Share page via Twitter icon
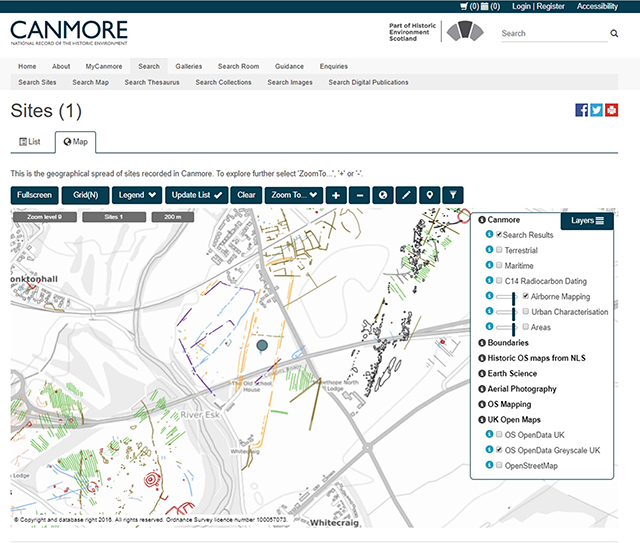The image size is (640, 543). pos(596,110)
